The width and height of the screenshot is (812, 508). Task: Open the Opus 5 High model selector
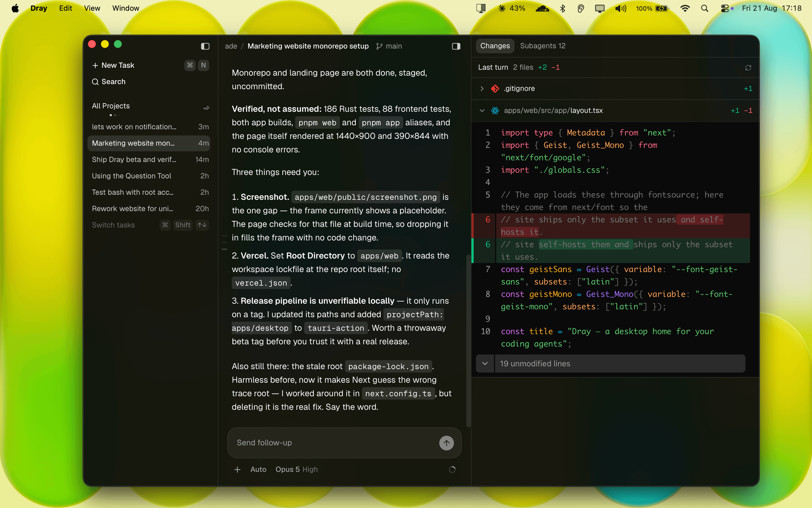[x=296, y=469]
